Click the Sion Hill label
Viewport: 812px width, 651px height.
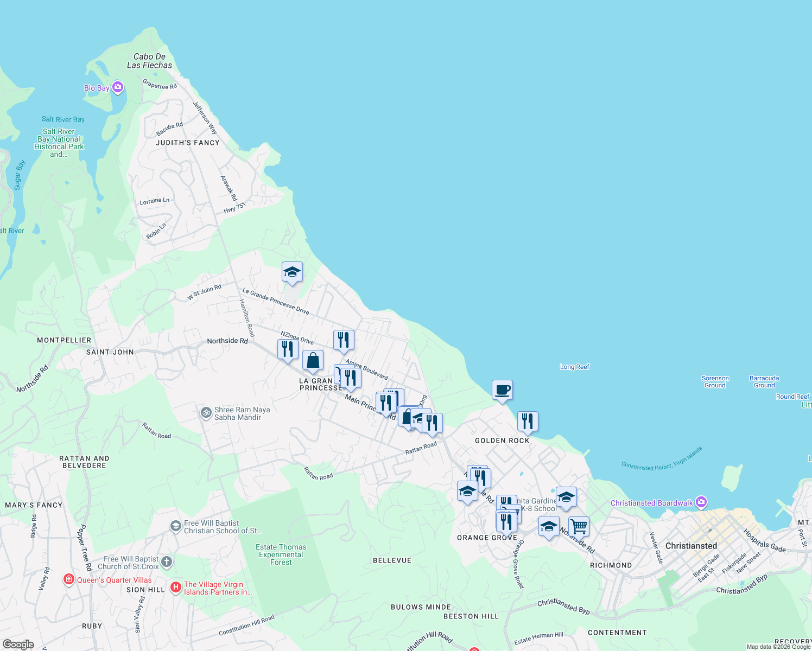coord(145,590)
